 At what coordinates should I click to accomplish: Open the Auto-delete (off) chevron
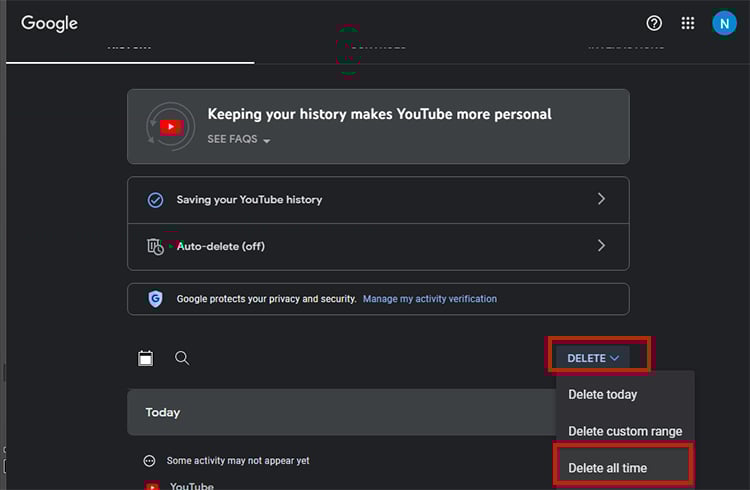point(601,246)
